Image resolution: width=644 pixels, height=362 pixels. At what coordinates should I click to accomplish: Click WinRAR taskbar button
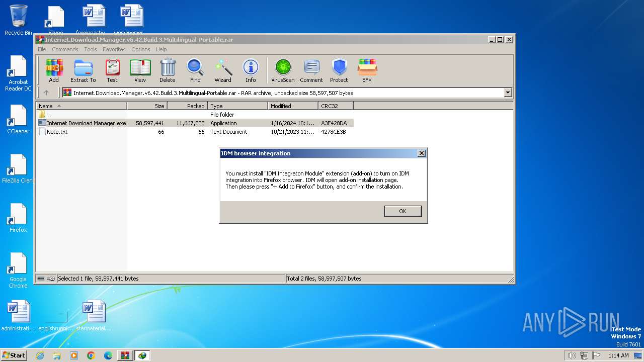click(x=125, y=355)
